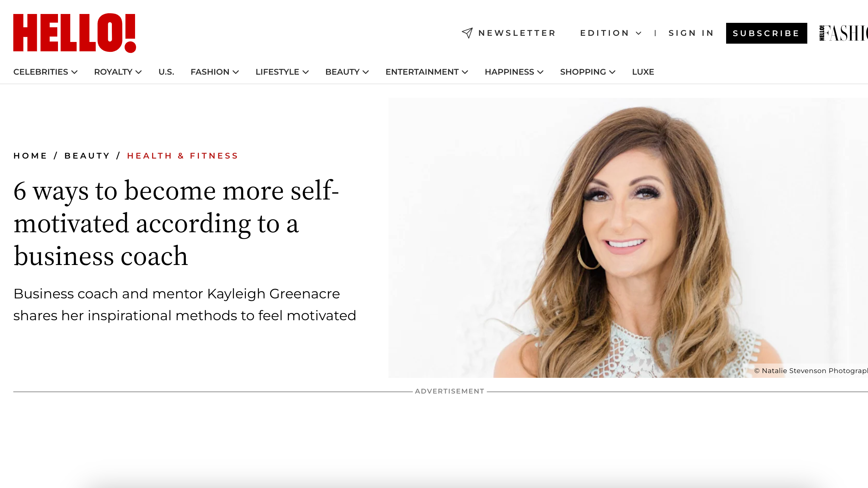Open the Entertainment navigation menu

coord(427,72)
